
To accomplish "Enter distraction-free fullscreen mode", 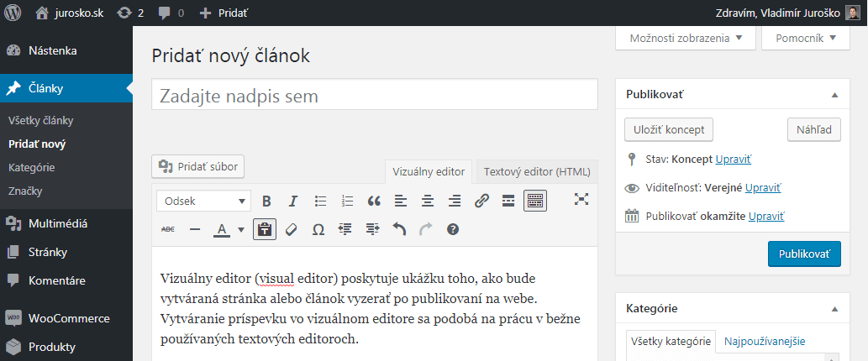I will tap(581, 199).
